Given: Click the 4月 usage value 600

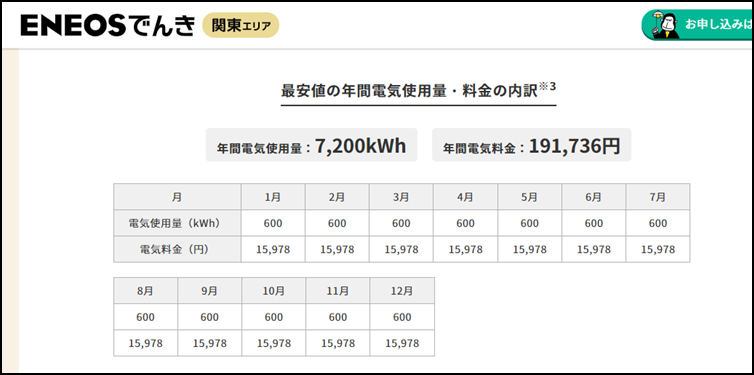Looking at the screenshot, I should [x=465, y=223].
